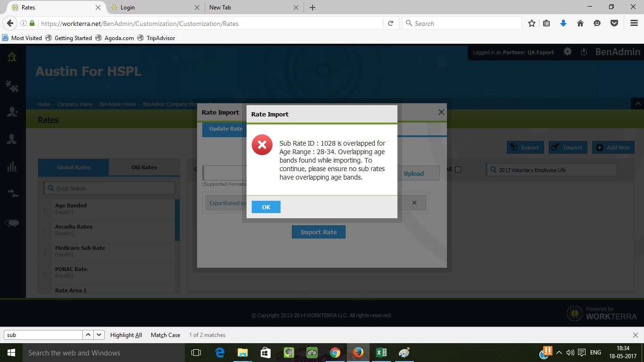The height and width of the screenshot is (362, 644).
Task: Open the Firefox hamburger menu
Action: (634, 23)
